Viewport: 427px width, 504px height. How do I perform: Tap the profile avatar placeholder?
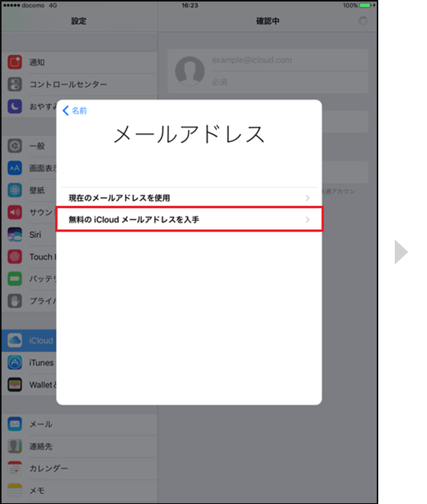(190, 71)
